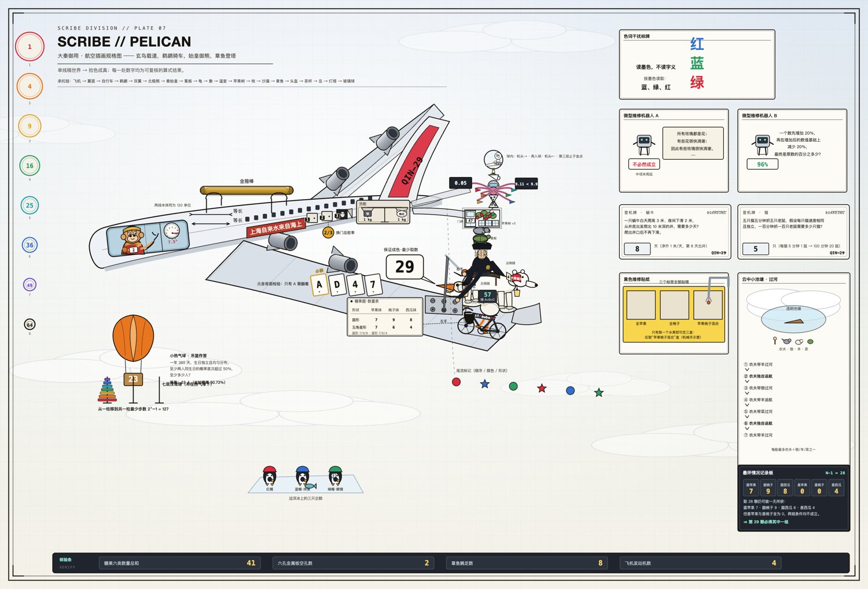This screenshot has width=868, height=589.
Task: Click the rainbow Tower of Hanoi stack
Action: tap(107, 390)
